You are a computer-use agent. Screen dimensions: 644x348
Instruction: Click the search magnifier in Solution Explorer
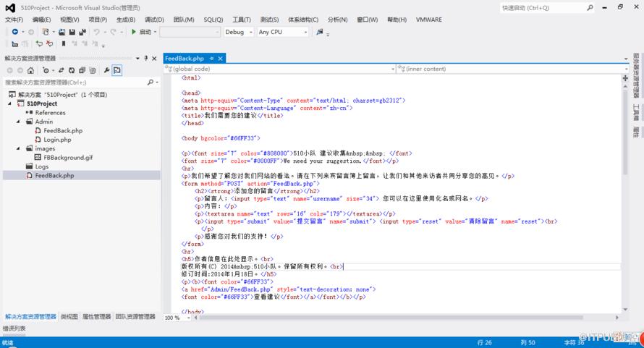[151, 82]
